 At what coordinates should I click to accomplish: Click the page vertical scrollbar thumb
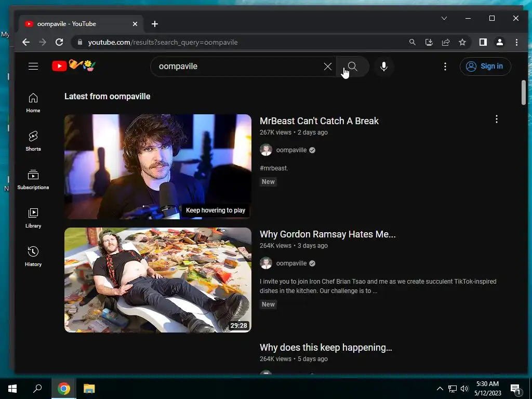point(524,92)
